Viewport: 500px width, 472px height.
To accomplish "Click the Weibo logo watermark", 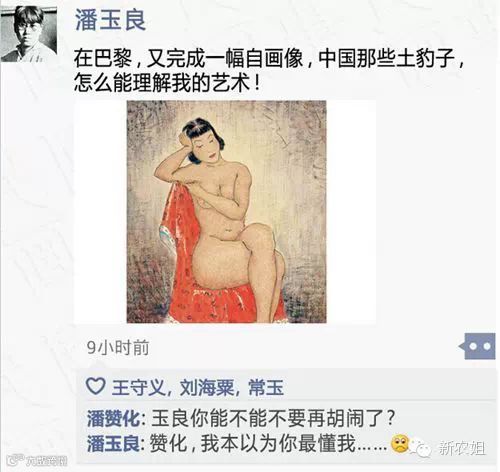I will (x=16, y=460).
